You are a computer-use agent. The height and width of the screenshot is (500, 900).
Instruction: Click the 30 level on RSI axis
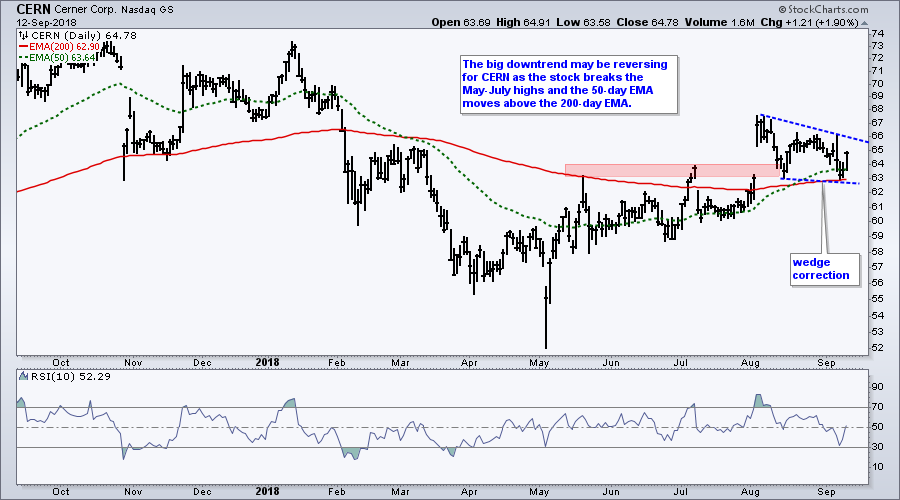(x=877, y=447)
